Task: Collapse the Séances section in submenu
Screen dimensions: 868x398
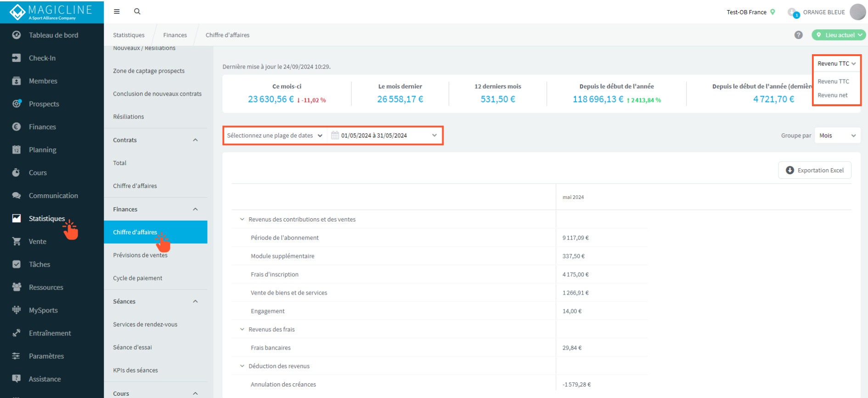Action: pos(195,301)
